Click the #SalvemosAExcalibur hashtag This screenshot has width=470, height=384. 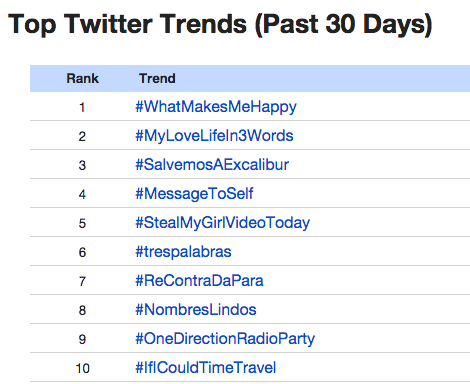[212, 165]
